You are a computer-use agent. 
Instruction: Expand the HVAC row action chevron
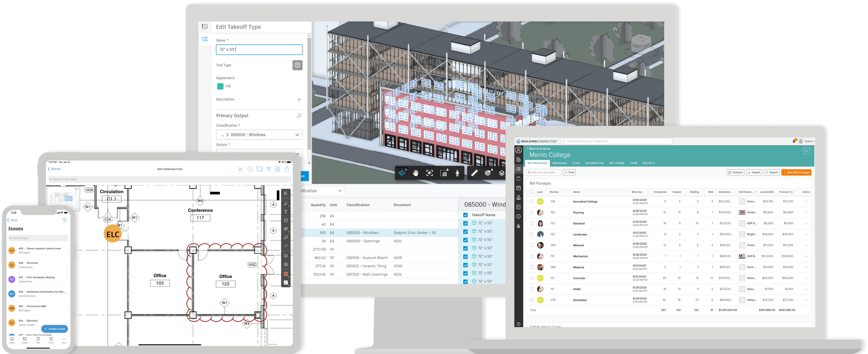click(x=806, y=289)
